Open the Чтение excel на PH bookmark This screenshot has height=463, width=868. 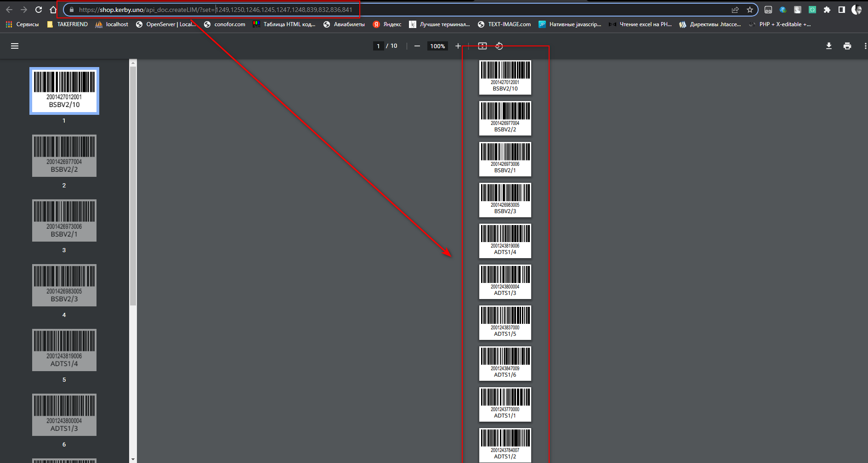[640, 24]
